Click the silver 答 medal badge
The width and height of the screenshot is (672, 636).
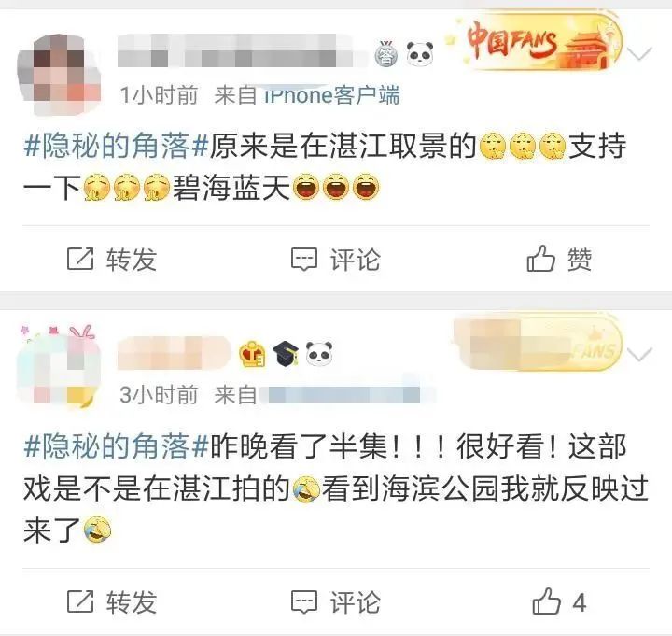point(386,54)
